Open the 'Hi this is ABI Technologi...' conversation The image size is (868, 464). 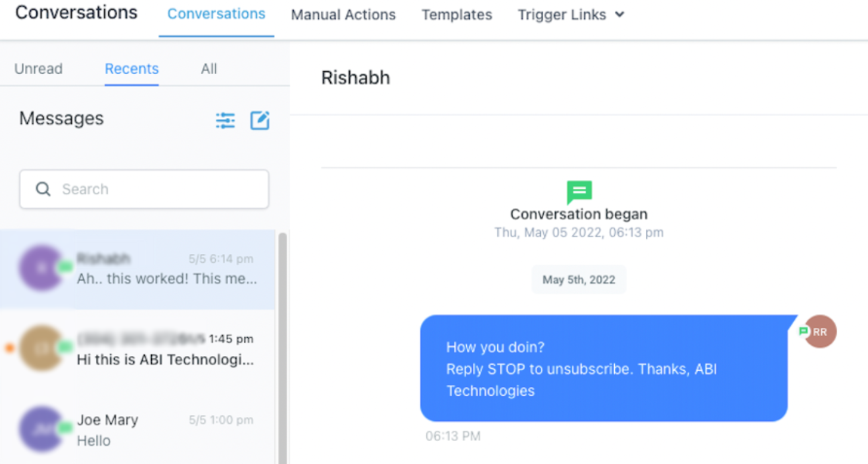[x=138, y=349]
